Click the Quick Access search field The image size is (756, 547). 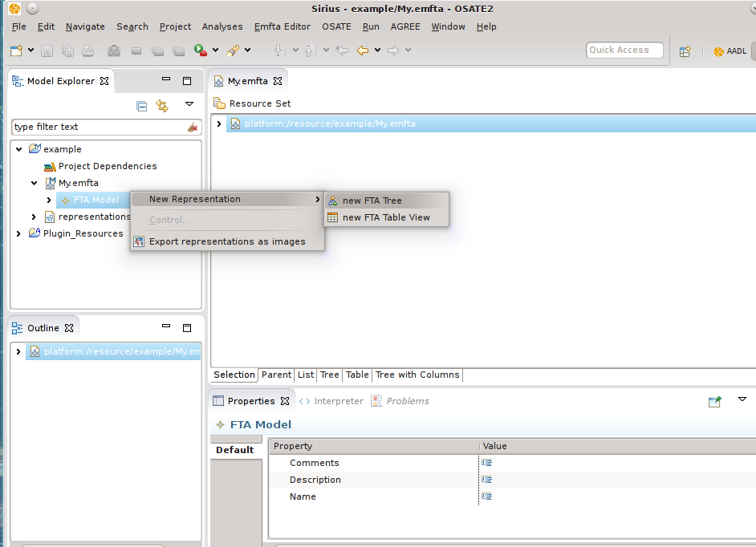(x=624, y=50)
